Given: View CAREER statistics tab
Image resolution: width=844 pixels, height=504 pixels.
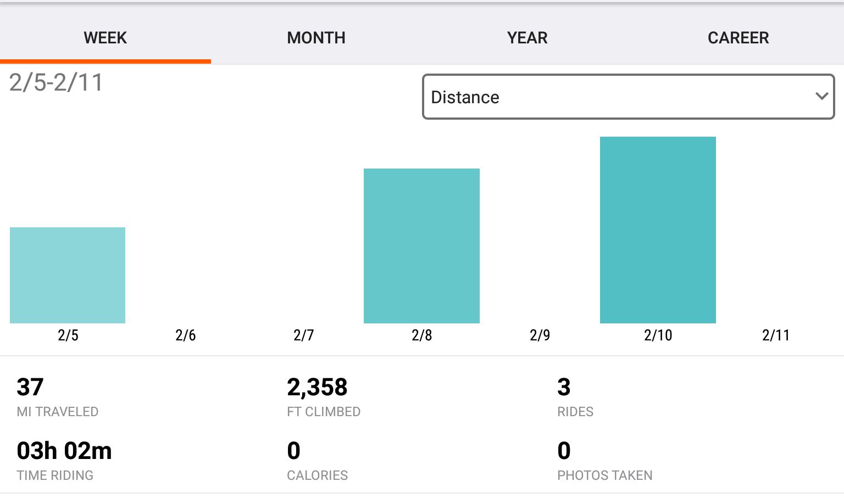Looking at the screenshot, I should pyautogui.click(x=738, y=37).
